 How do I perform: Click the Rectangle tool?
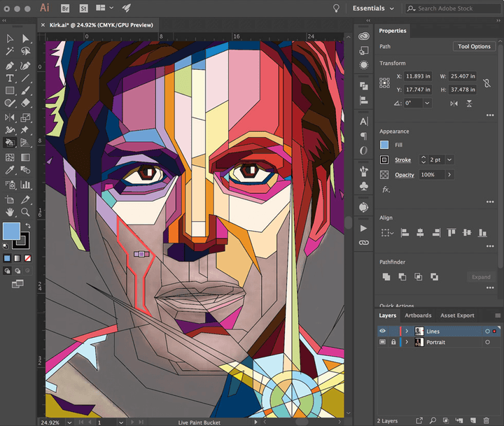point(10,91)
